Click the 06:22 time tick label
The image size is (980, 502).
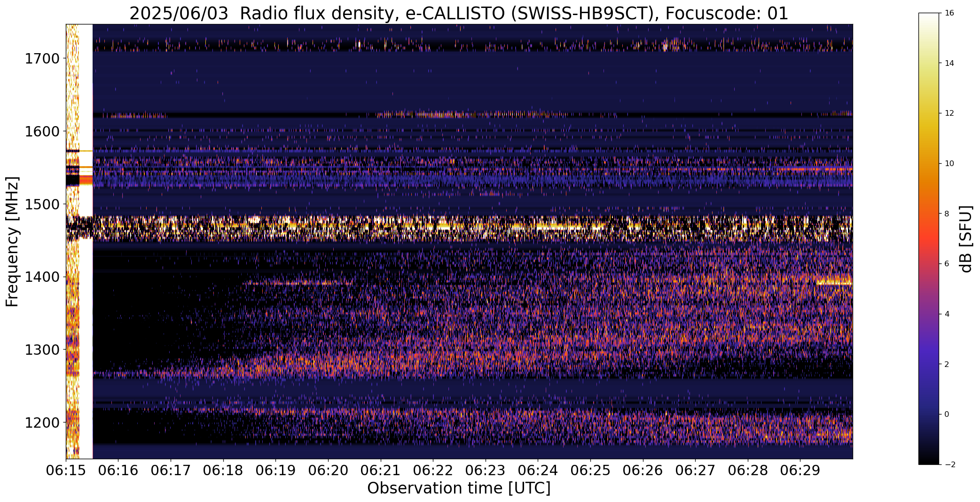(x=433, y=470)
